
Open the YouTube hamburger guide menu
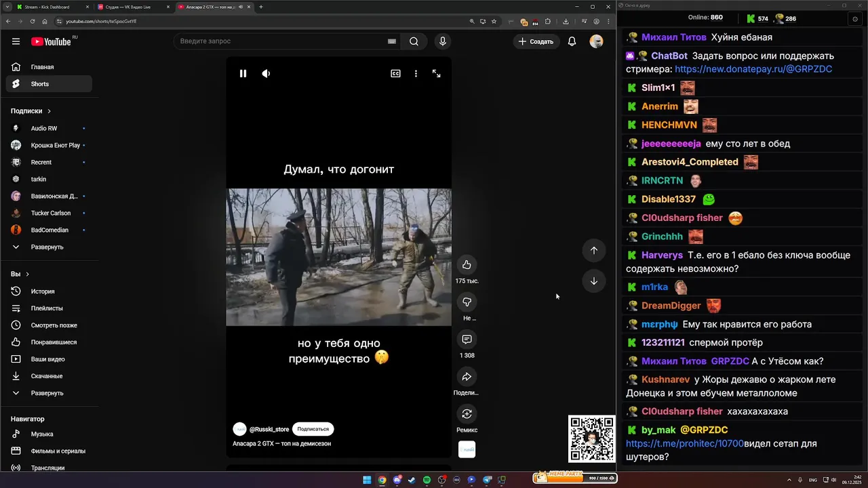(16, 41)
